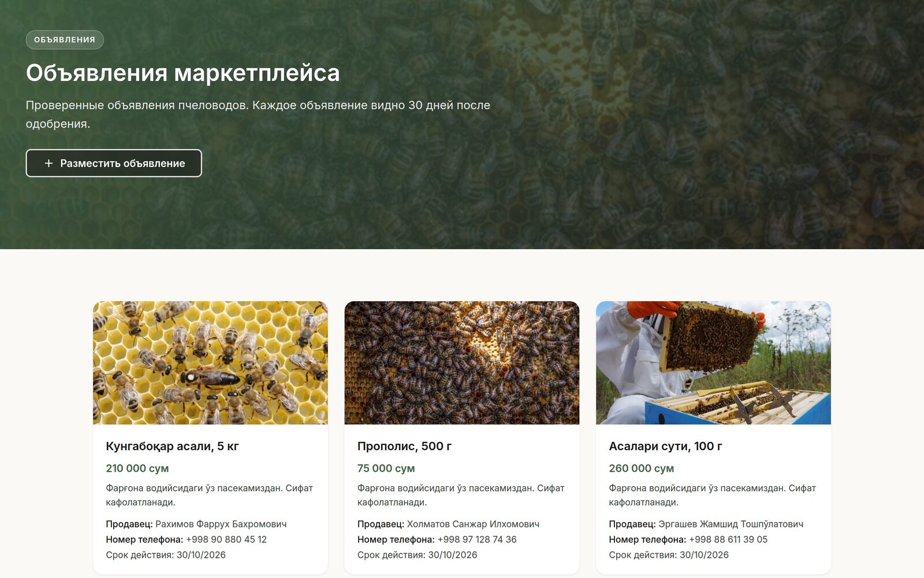Click the Проверенные объявления пчеловодов subtitle

[x=258, y=114]
